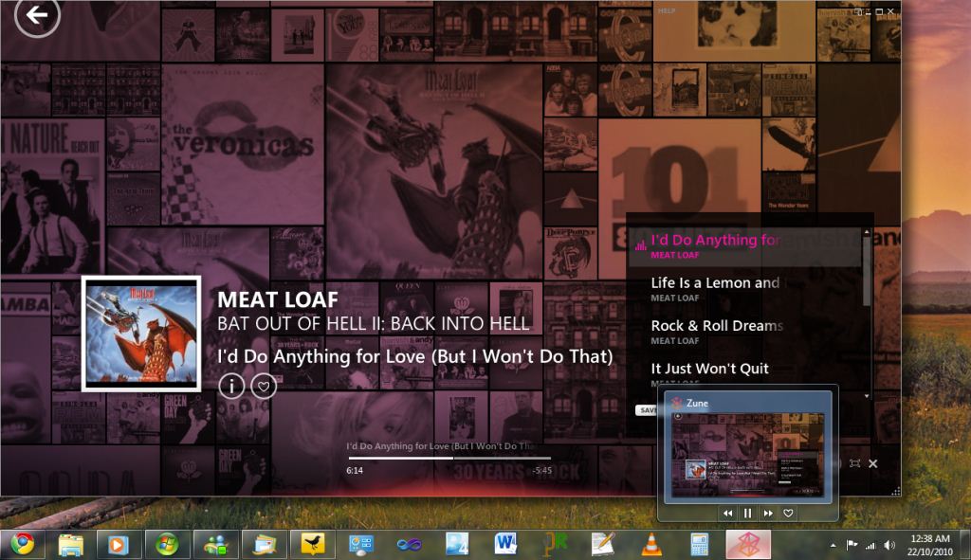Open the blue infinity-symbol app in taskbar
The width and height of the screenshot is (971, 560).
point(409,545)
